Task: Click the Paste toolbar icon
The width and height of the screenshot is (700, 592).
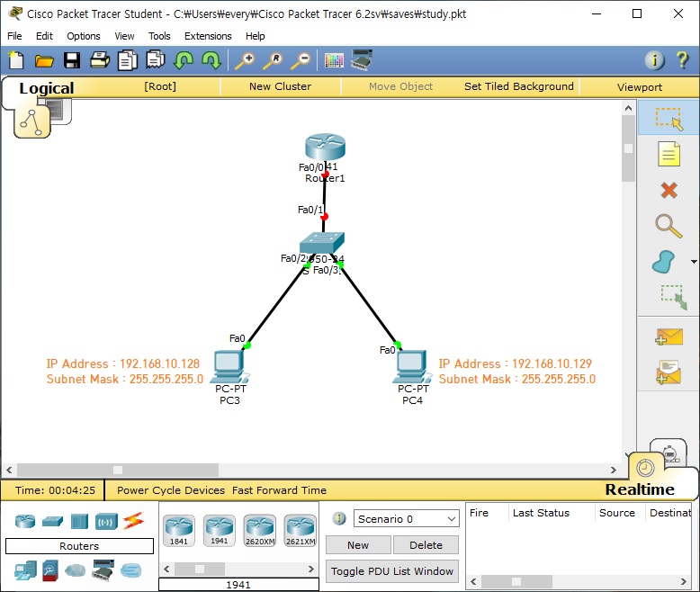Action: 156,59
